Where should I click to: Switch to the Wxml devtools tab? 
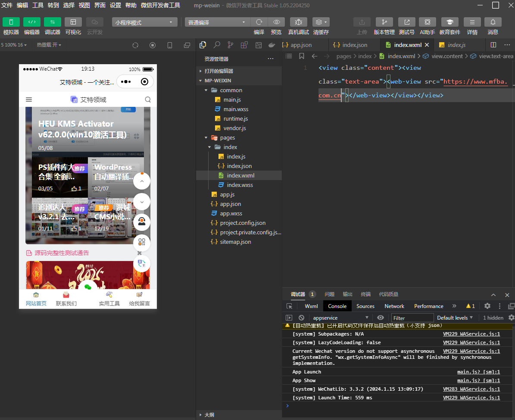tap(311, 306)
